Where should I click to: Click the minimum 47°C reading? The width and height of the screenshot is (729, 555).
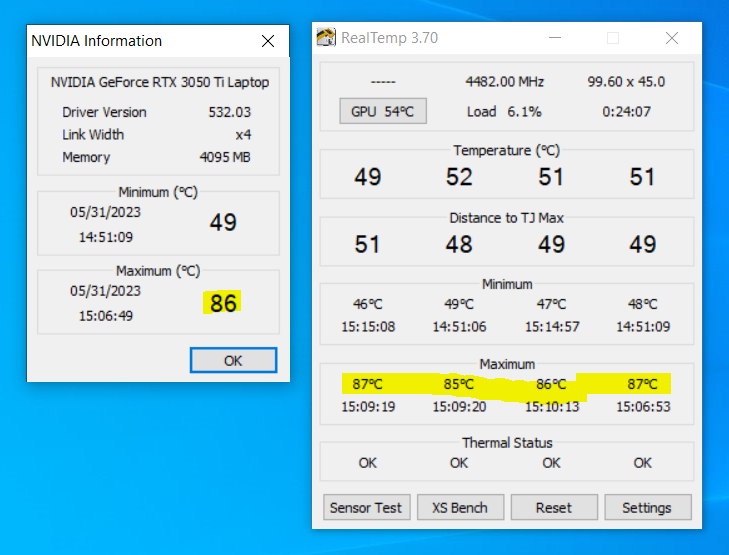click(x=551, y=304)
